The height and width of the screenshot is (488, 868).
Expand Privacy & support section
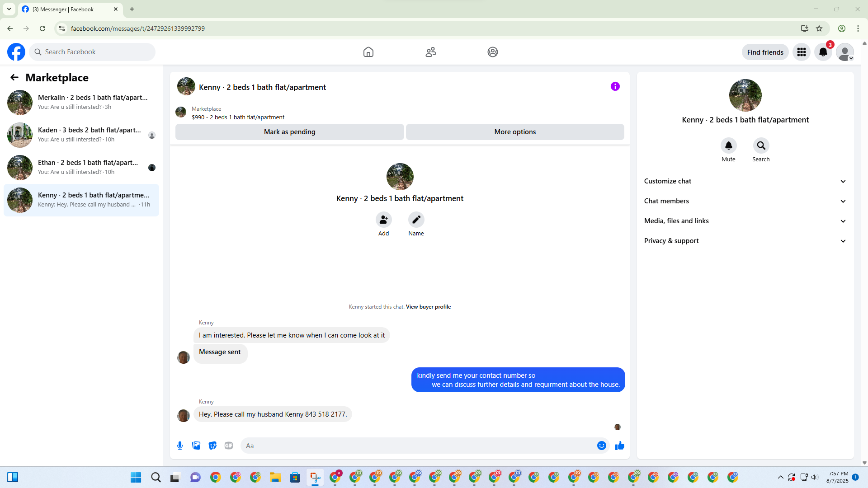pyautogui.click(x=745, y=241)
